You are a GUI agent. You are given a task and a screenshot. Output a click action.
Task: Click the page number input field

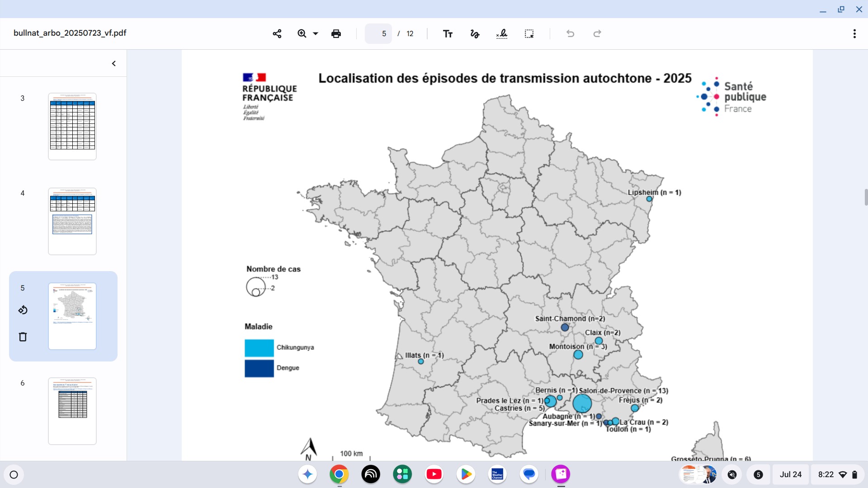378,33
